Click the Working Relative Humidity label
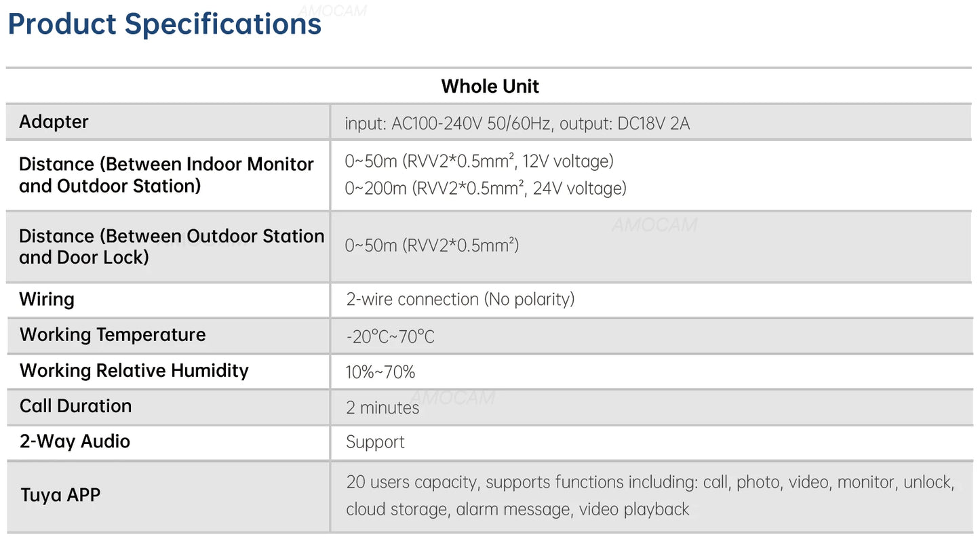Viewport: 980px width, 539px height. click(x=134, y=371)
